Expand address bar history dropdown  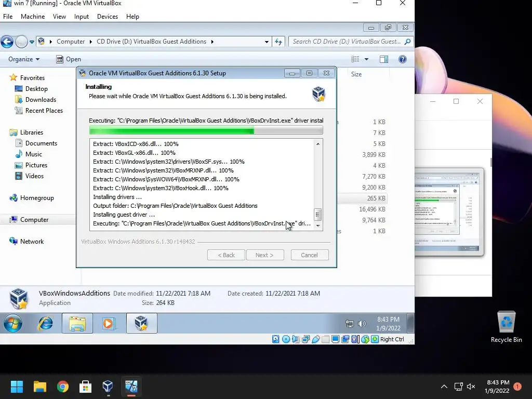tap(267, 42)
